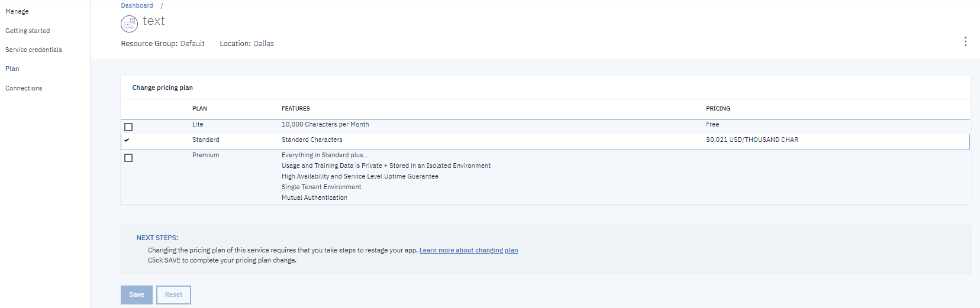Click the Lite plan name

(x=198, y=124)
